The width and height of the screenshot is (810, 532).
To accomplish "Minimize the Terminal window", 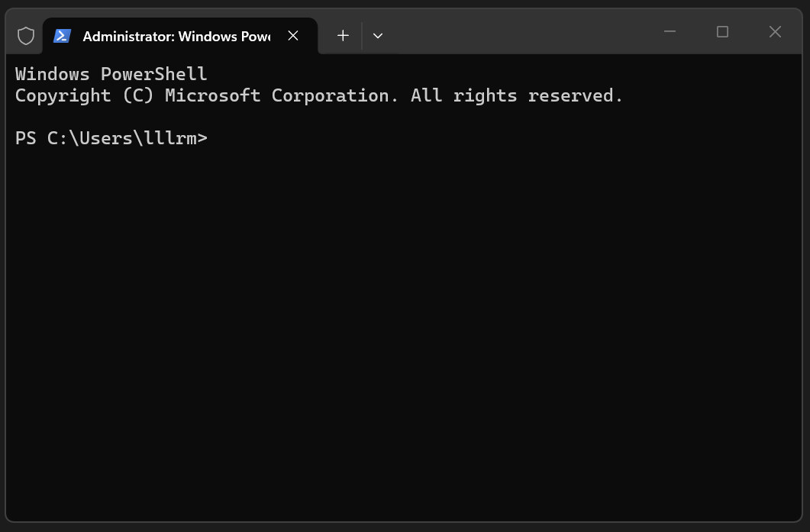I will pos(670,31).
